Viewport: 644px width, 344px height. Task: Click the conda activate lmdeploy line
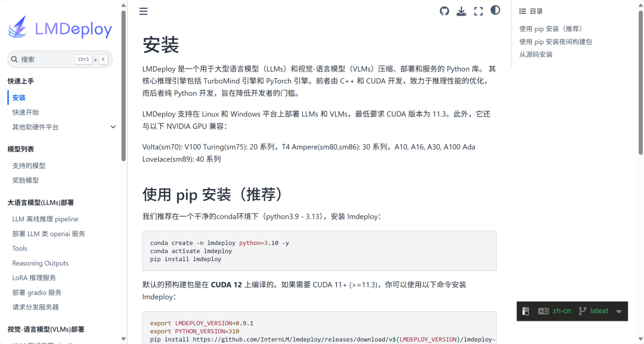[191, 251]
